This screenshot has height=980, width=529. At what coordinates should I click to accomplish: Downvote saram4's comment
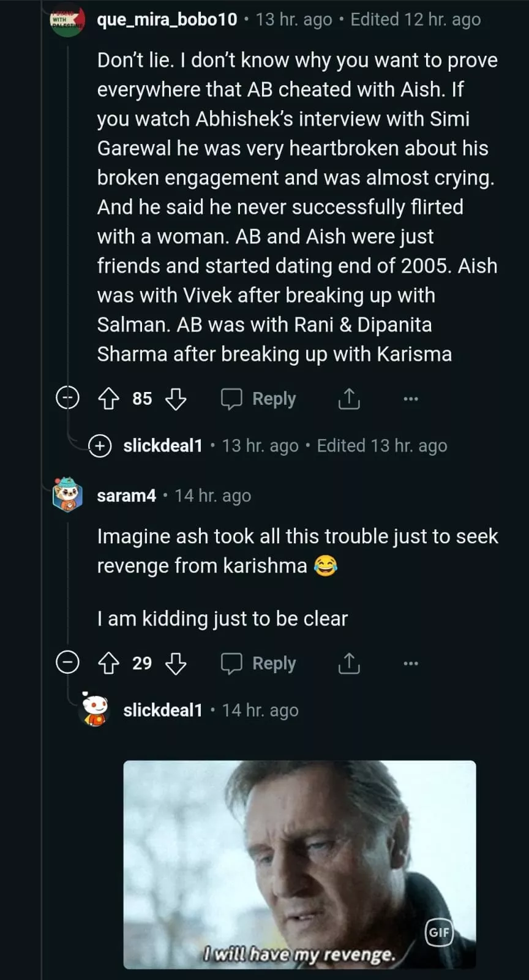(x=176, y=663)
